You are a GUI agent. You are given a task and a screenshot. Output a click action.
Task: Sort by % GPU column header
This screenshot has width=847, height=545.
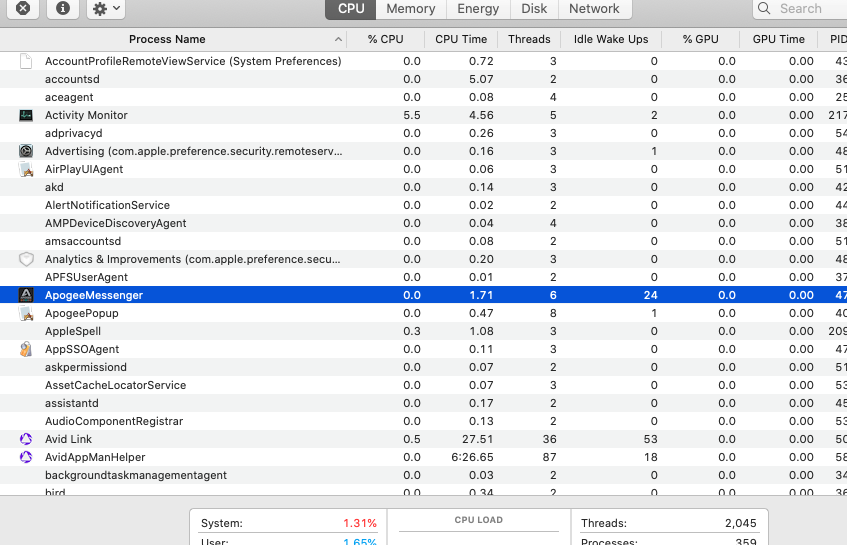click(700, 39)
